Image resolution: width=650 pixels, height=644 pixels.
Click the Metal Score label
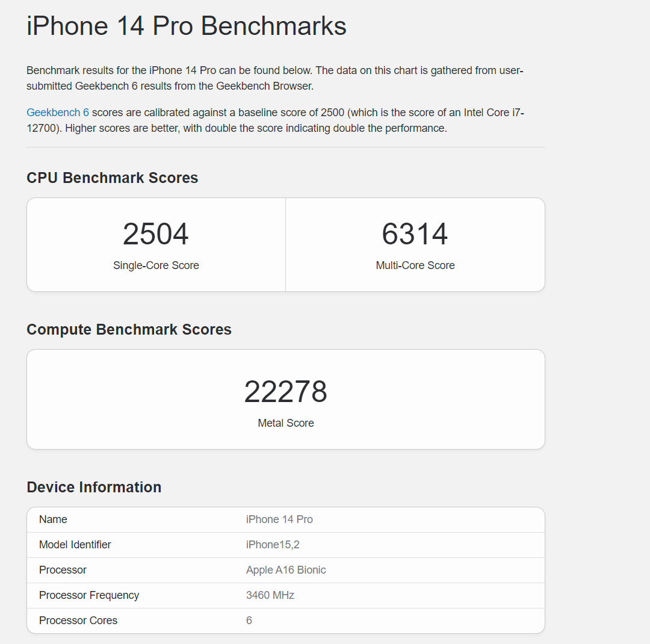(x=286, y=423)
